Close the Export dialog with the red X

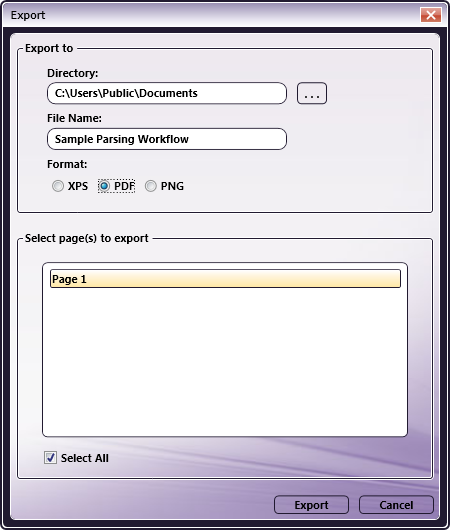(431, 15)
